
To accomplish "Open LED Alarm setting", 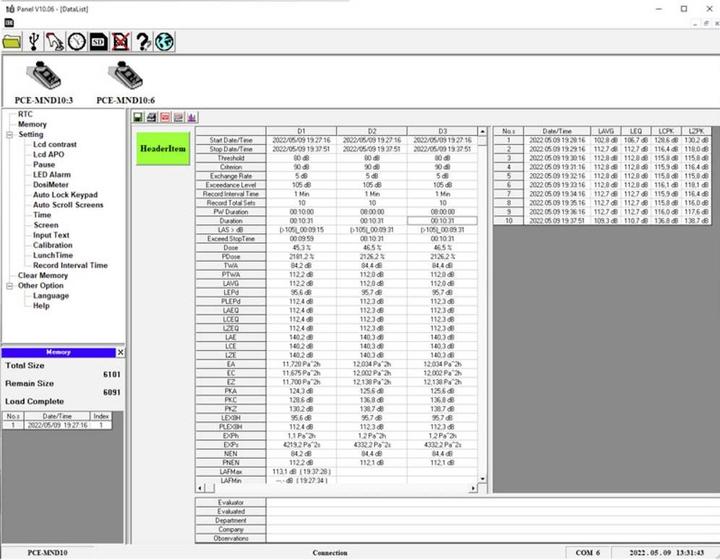I will pyautogui.click(x=51, y=175).
